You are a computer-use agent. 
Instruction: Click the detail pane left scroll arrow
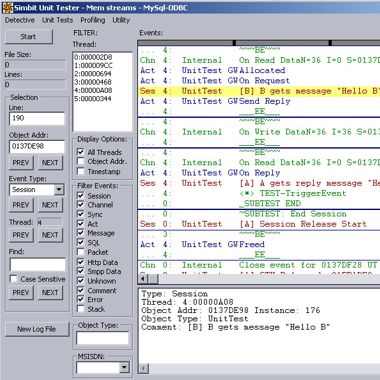(x=144, y=368)
